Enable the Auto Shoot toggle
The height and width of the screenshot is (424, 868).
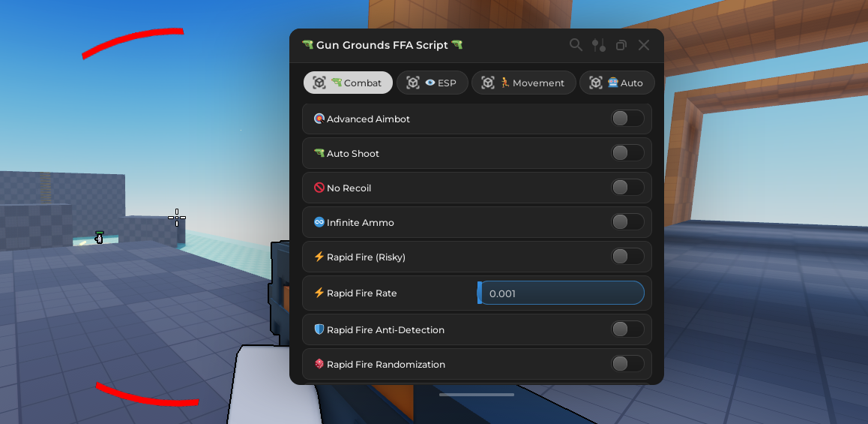click(627, 153)
